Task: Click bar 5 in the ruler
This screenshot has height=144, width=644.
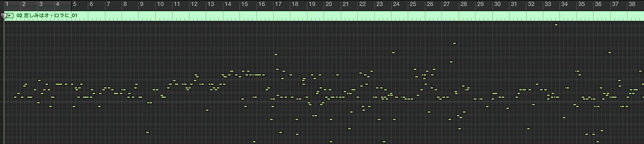Action: click(75, 4)
